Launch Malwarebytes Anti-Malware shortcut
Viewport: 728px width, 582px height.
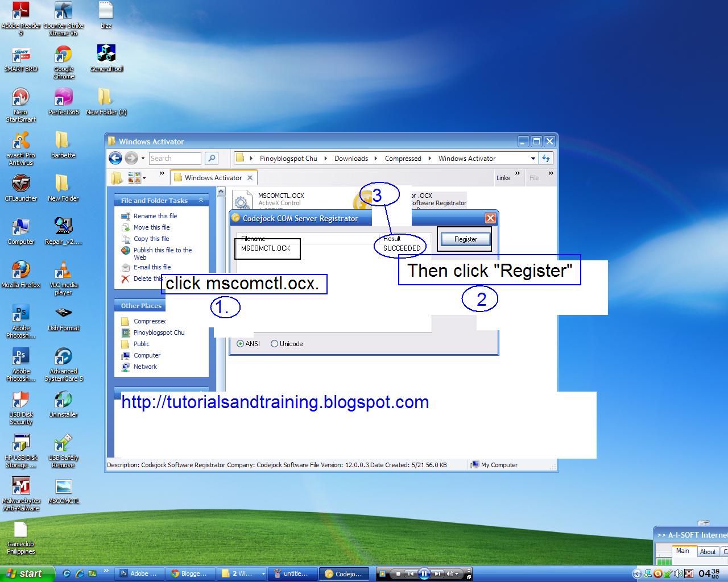21,494
